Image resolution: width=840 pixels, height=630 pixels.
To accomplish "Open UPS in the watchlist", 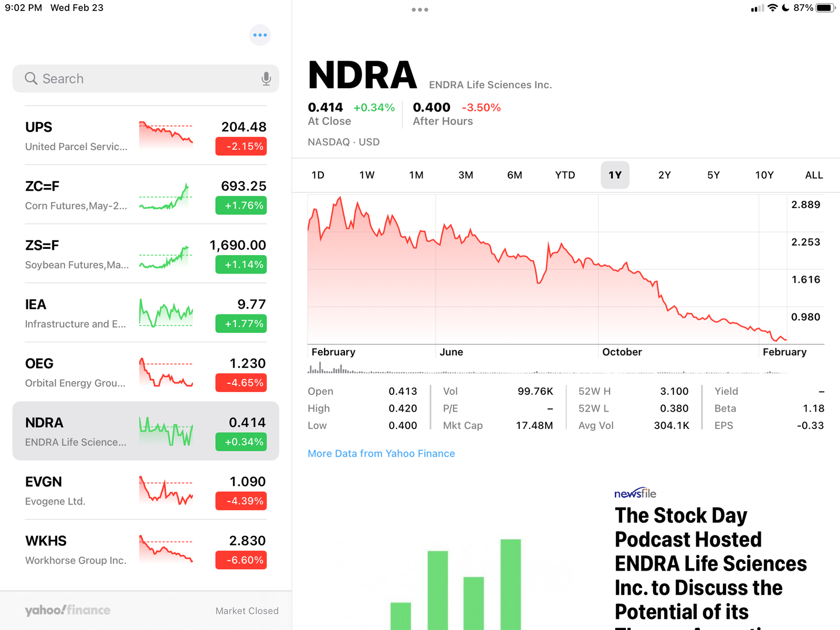I will click(145, 135).
